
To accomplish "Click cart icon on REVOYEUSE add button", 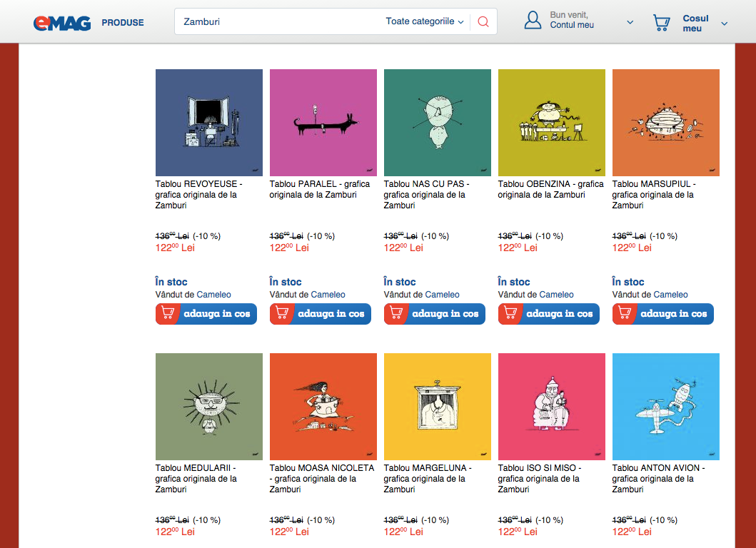I will (167, 313).
